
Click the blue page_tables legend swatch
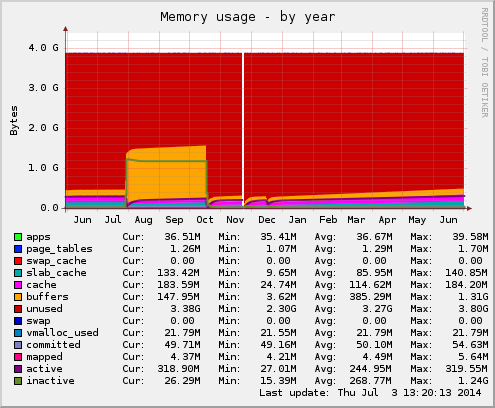point(18,249)
